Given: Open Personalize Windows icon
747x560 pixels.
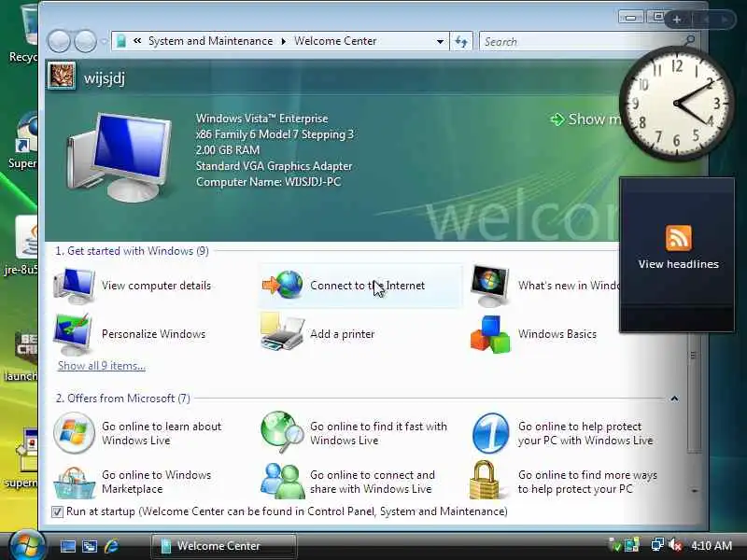Looking at the screenshot, I should click(73, 334).
